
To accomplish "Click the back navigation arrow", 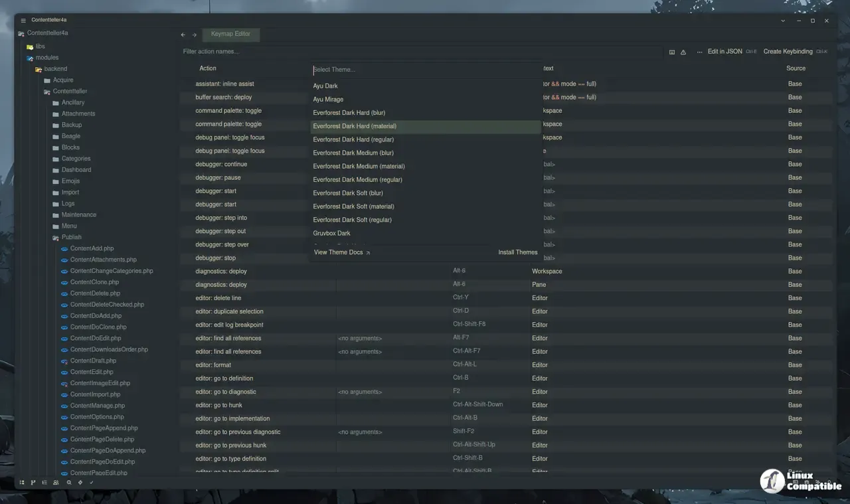I will click(x=183, y=35).
